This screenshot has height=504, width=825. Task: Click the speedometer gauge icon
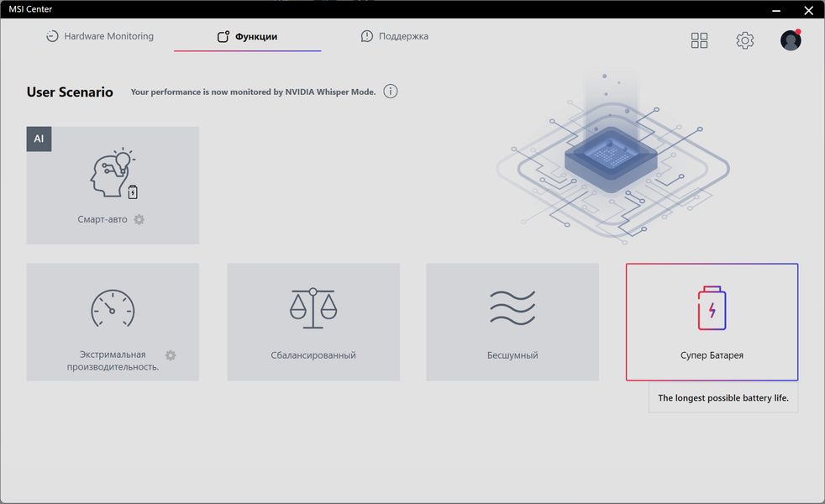(113, 309)
